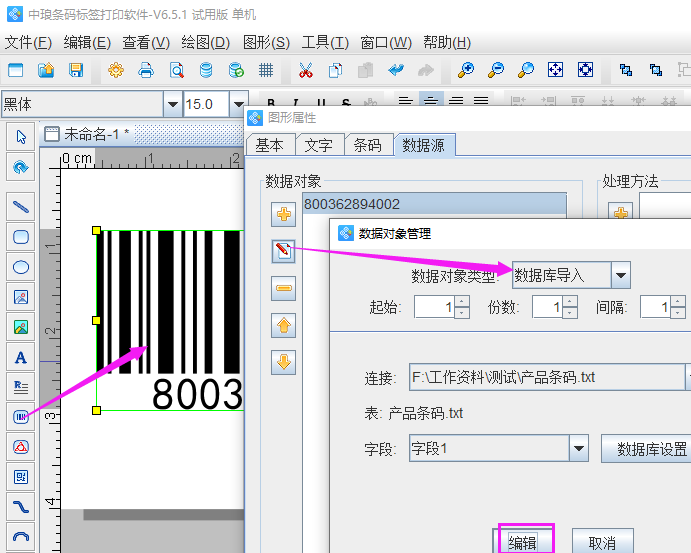This screenshot has height=553, width=691.
Task: Save document floppy icon
Action: [x=76, y=70]
